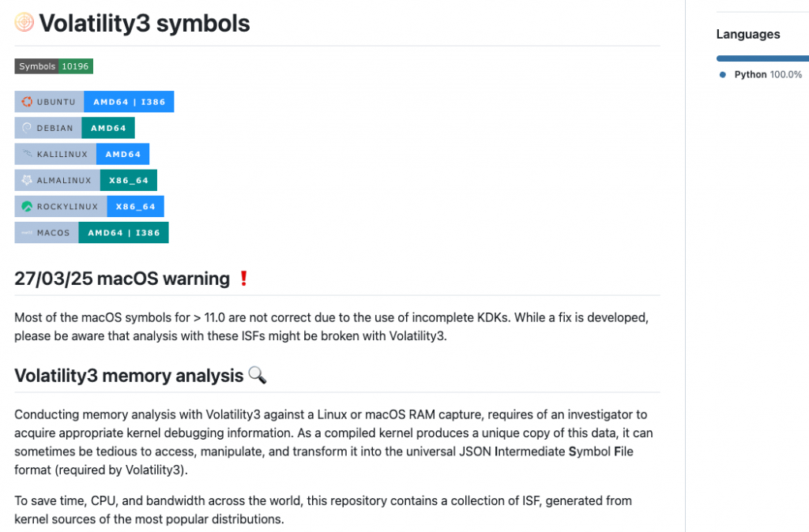809x532 pixels.
Task: Click the red exclamation mark icon
Action: pyautogui.click(x=243, y=279)
